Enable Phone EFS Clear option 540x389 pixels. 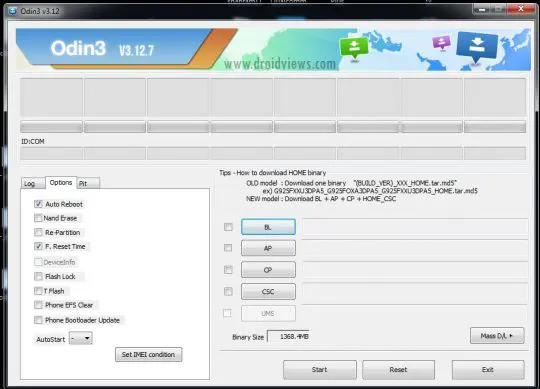click(38, 305)
